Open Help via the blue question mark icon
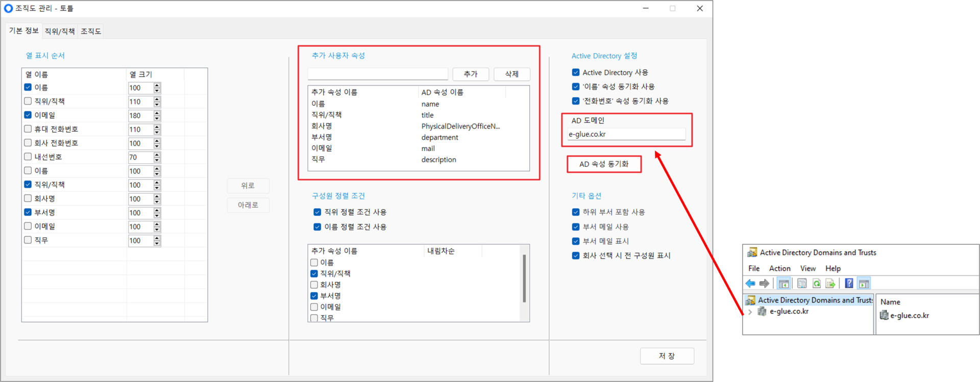Screen dimensions: 980x382 (x=849, y=284)
